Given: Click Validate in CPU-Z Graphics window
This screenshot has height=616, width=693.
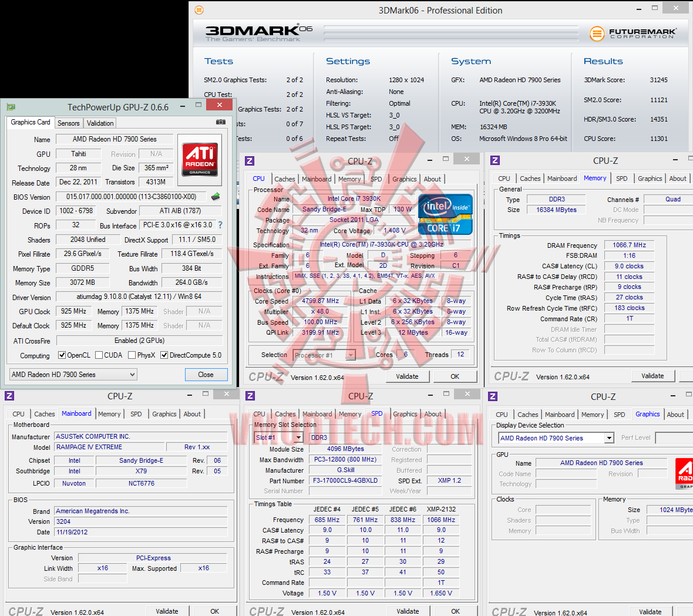Looking at the screenshot, I should (650, 611).
